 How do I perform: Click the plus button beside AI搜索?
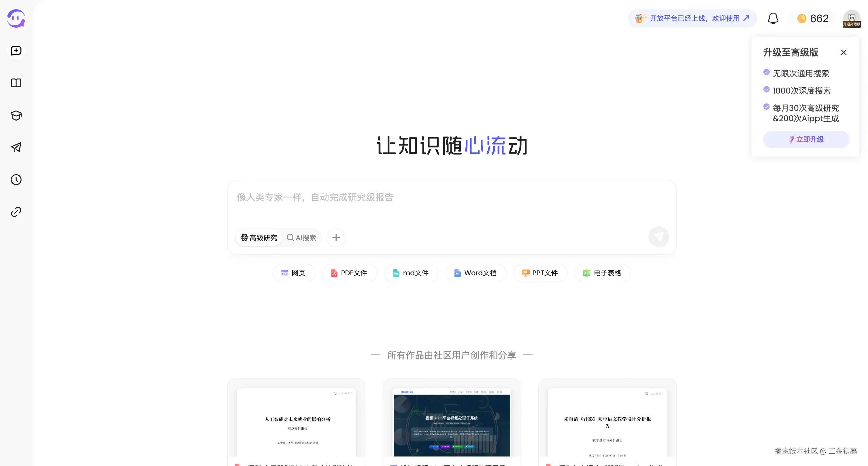coord(336,238)
